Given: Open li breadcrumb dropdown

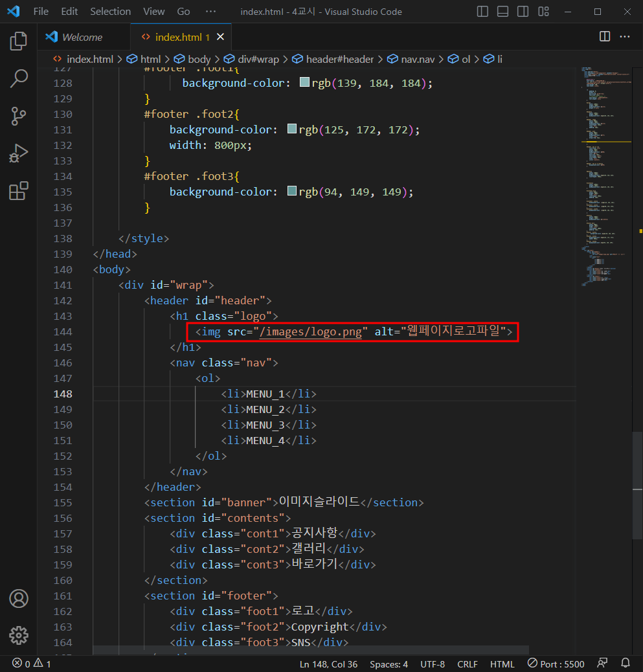Looking at the screenshot, I should coord(493,59).
